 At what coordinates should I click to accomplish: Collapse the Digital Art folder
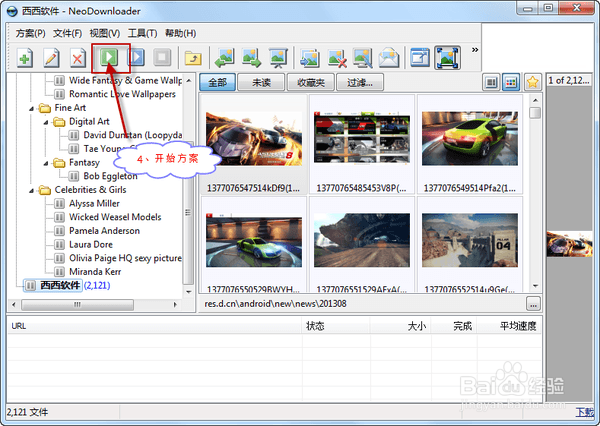tap(46, 122)
